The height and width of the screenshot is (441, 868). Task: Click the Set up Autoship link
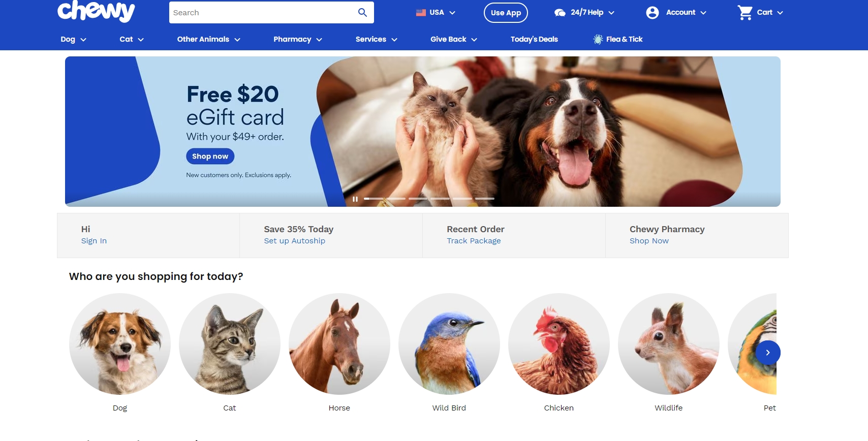[x=294, y=241]
